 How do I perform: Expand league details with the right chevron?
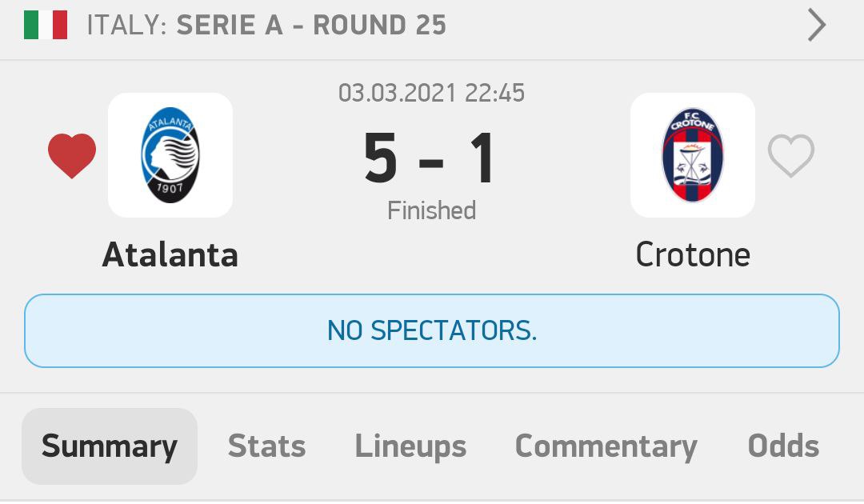point(816,25)
